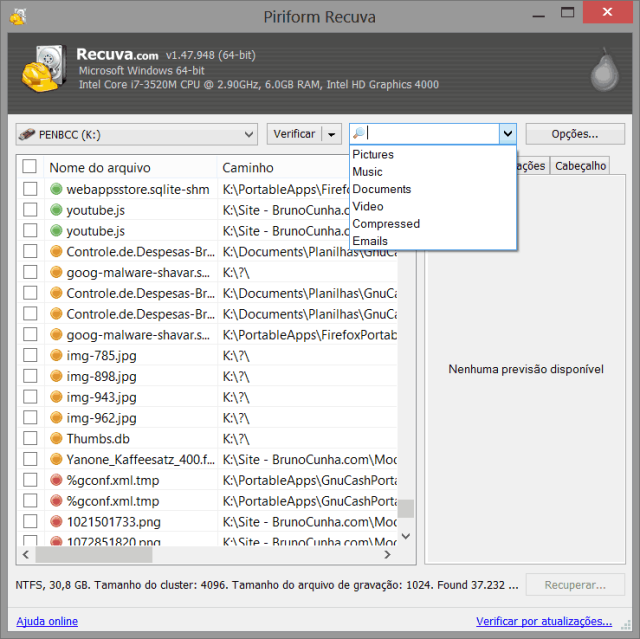The width and height of the screenshot is (640, 639).
Task: Click the orange status dot for img-962.jpg
Action: 56,417
